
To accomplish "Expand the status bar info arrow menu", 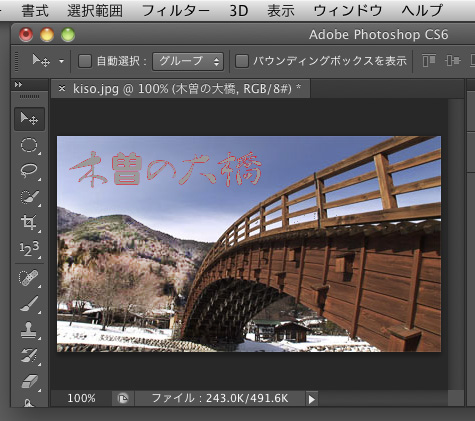I will click(x=312, y=399).
